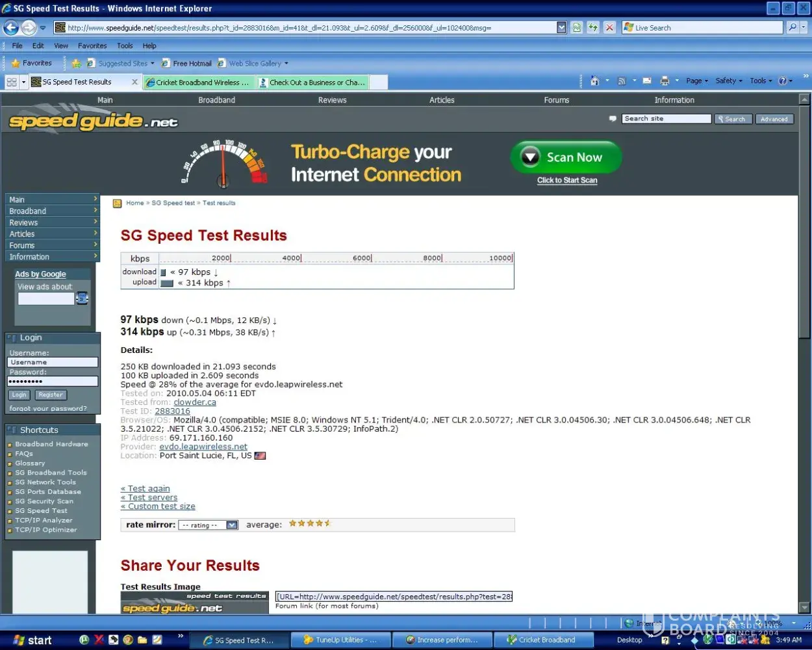This screenshot has height=650, width=812.
Task: Open Quick Tabs grid icon
Action: (x=12, y=83)
